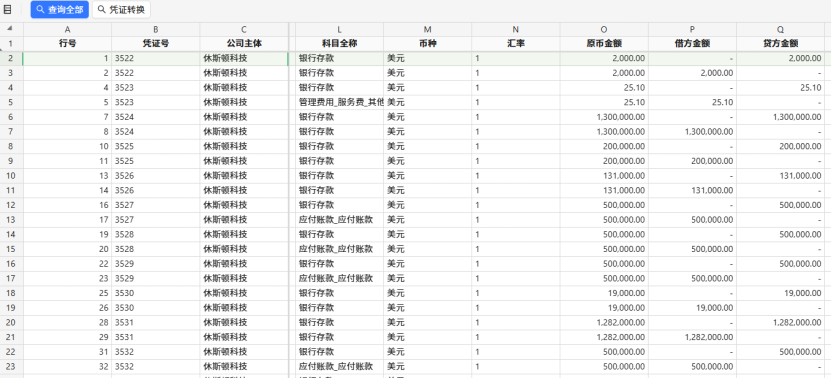Click the 币种 header cell
Image resolution: width=831 pixels, height=378 pixels.
tap(428, 43)
